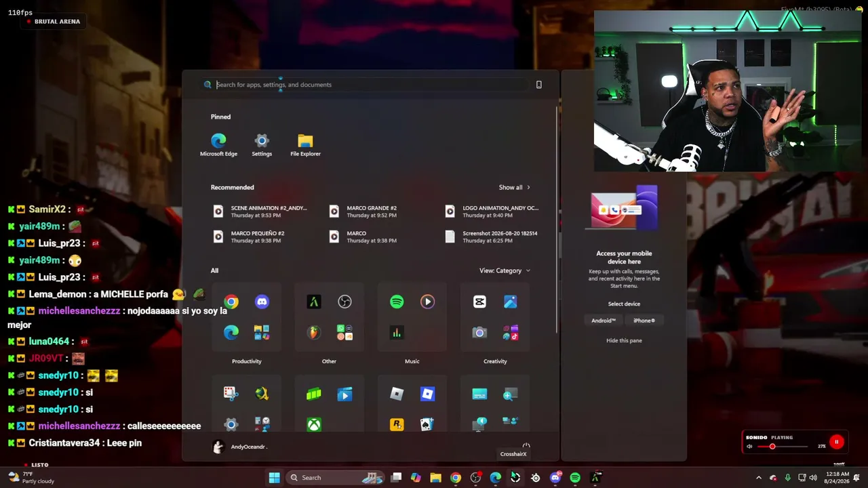This screenshot has width=868, height=488.
Task: Open Copilot from the taskbar
Action: pos(416,478)
